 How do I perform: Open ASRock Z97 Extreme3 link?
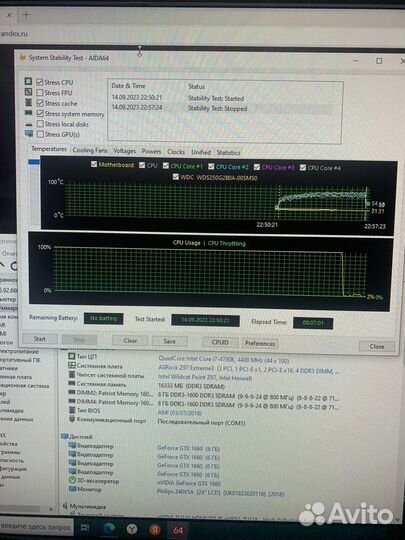pos(248,370)
